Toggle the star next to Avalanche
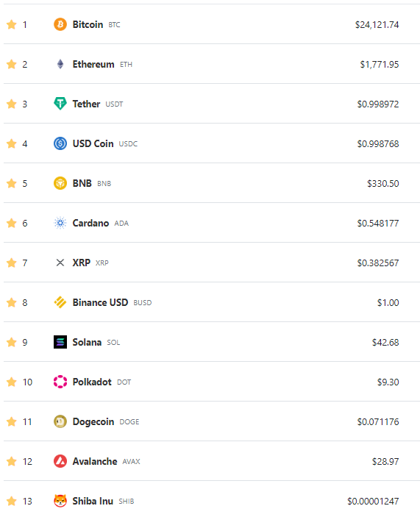The image size is (420, 517). tap(12, 461)
